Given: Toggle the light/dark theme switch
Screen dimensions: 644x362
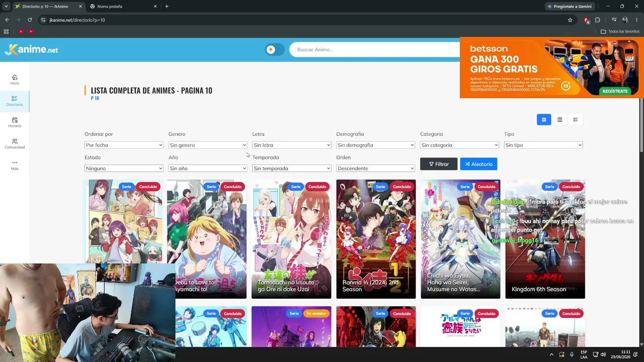Looking at the screenshot, I should pos(275,49).
